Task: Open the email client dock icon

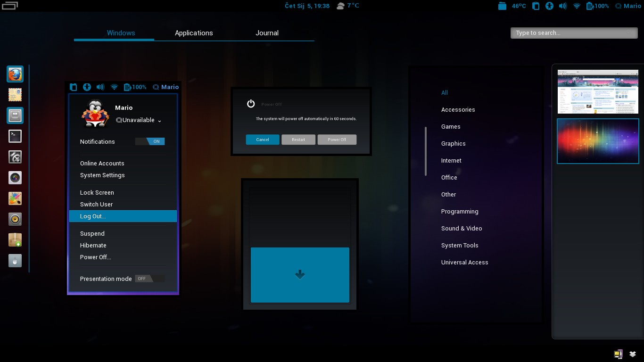Action: [15, 95]
